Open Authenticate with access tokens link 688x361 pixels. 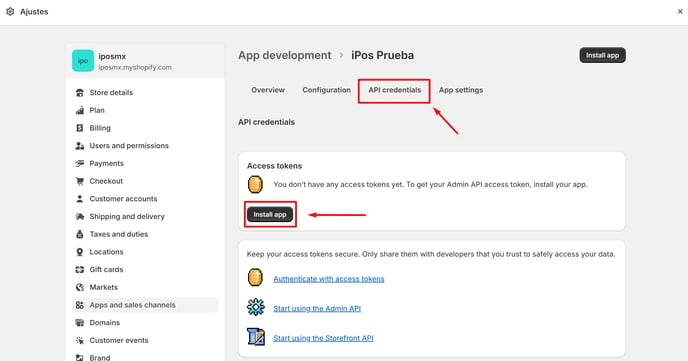tap(329, 279)
